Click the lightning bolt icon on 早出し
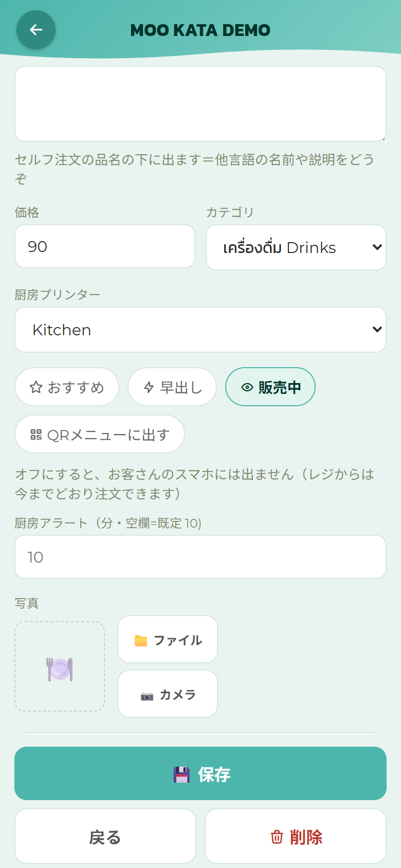This screenshot has width=401, height=868. 149,387
